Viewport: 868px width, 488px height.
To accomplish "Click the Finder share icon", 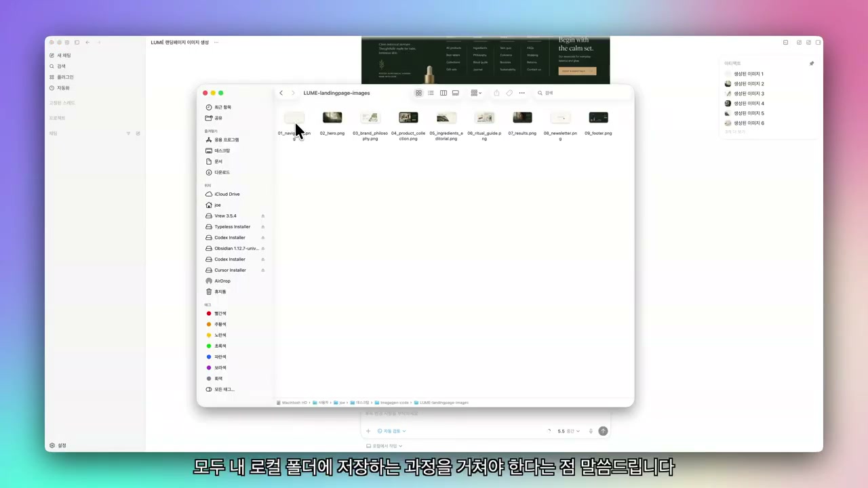I will coord(496,93).
